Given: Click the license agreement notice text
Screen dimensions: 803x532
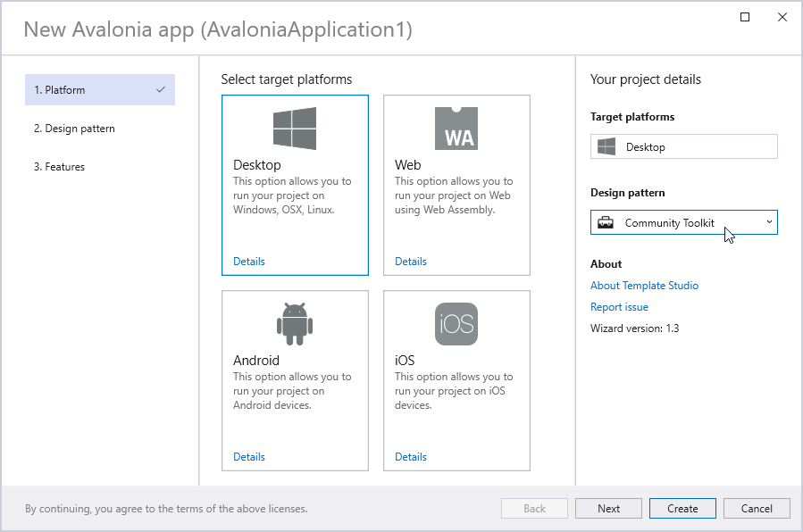Looking at the screenshot, I should (166, 509).
